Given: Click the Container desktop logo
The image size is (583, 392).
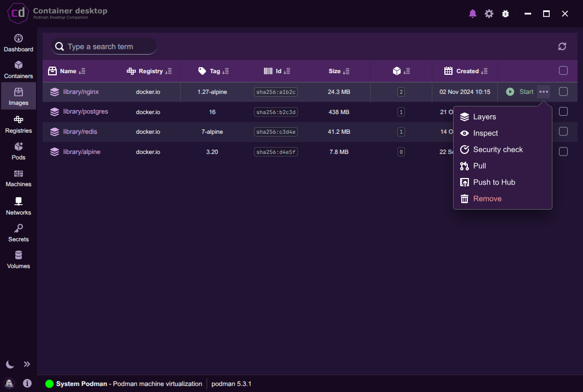Looking at the screenshot, I should 18,14.
